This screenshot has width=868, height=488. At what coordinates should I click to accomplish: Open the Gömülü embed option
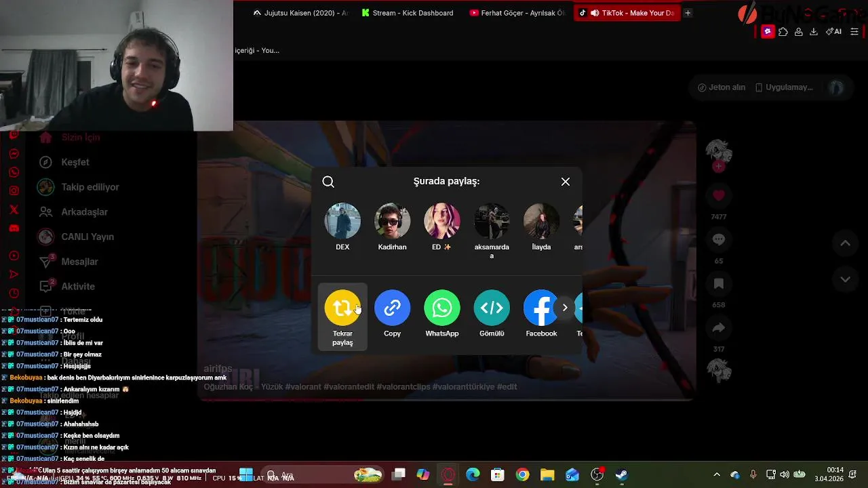click(x=492, y=308)
